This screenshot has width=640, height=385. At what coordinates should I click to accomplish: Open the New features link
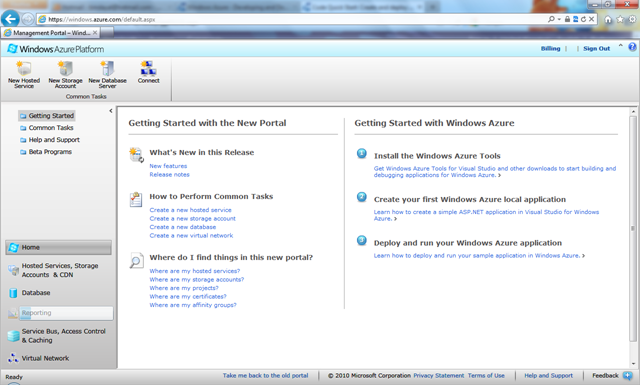pos(168,166)
